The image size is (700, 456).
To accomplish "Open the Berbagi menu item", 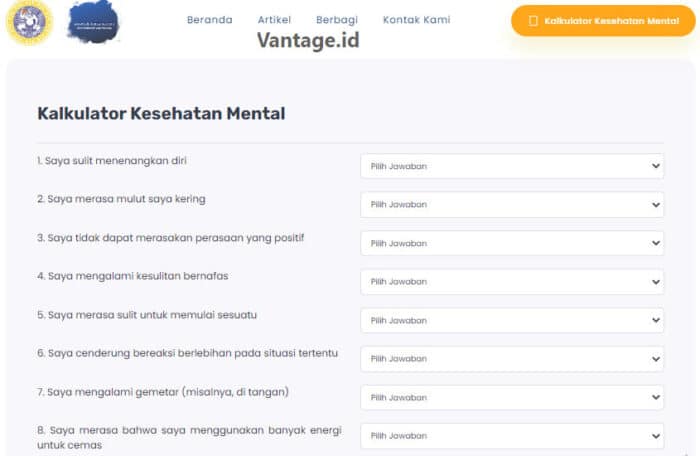I will 337,20.
